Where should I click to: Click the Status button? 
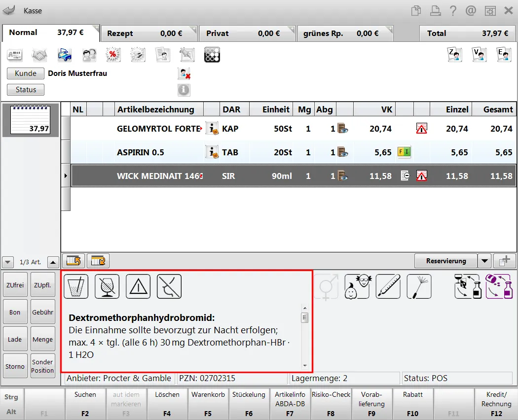pos(26,90)
